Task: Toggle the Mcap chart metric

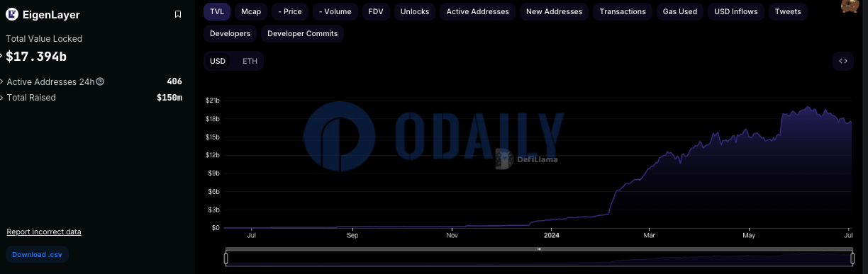Action: (251, 11)
